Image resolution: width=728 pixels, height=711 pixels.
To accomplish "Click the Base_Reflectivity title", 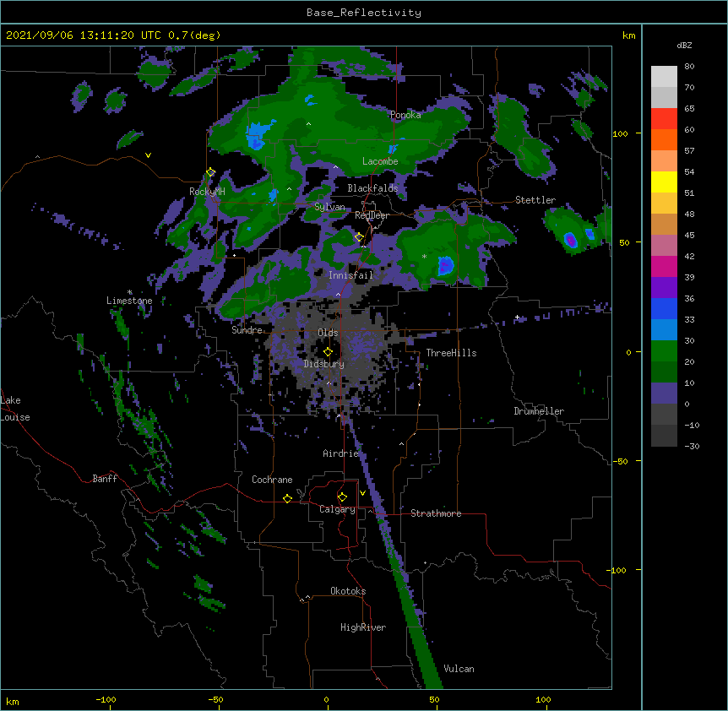I will 363,13.
